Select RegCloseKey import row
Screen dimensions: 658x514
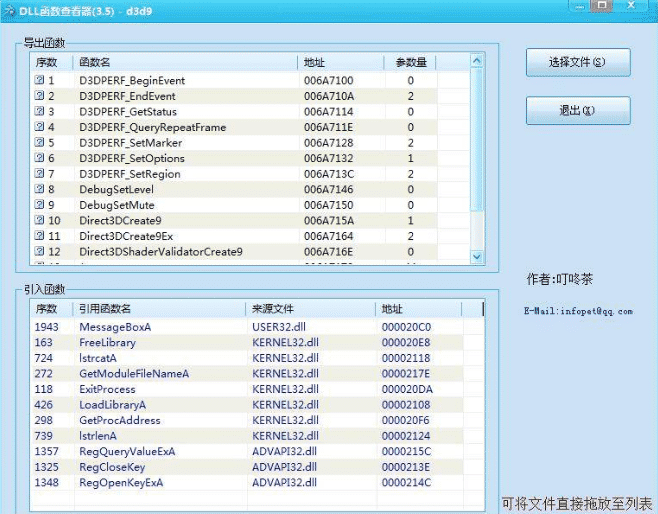pyautogui.click(x=248, y=467)
